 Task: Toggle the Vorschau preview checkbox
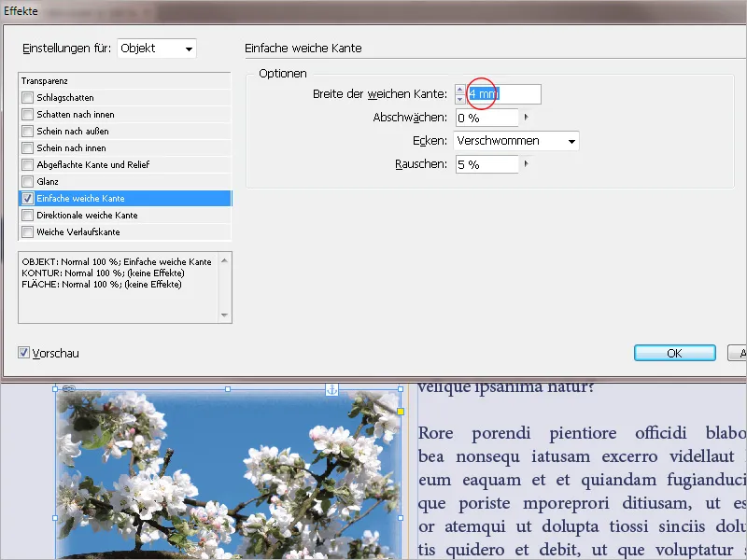click(x=23, y=353)
